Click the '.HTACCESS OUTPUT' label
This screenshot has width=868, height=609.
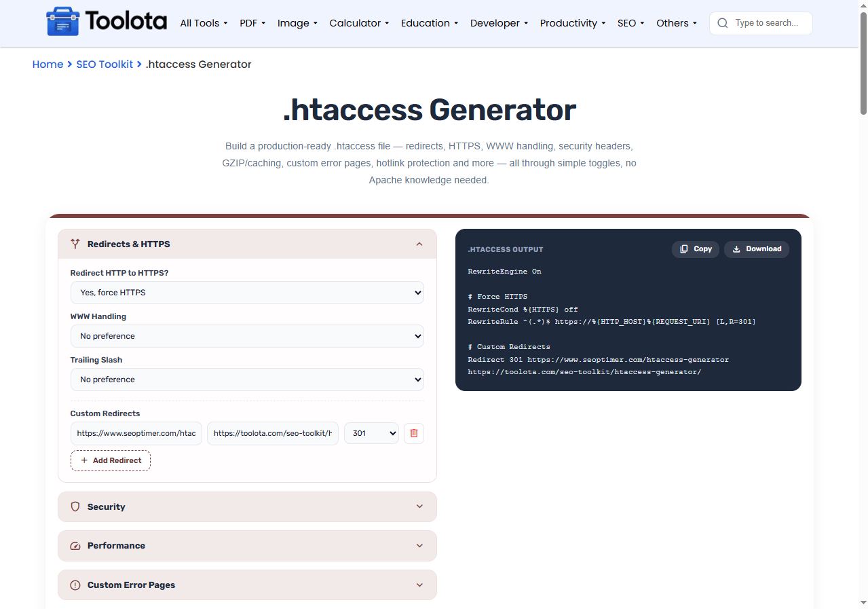[x=506, y=250]
